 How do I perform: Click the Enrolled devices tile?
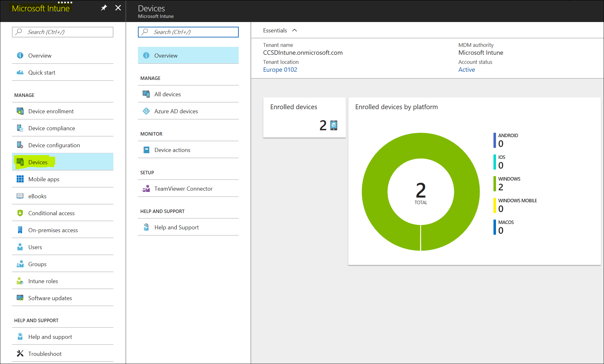pos(304,118)
